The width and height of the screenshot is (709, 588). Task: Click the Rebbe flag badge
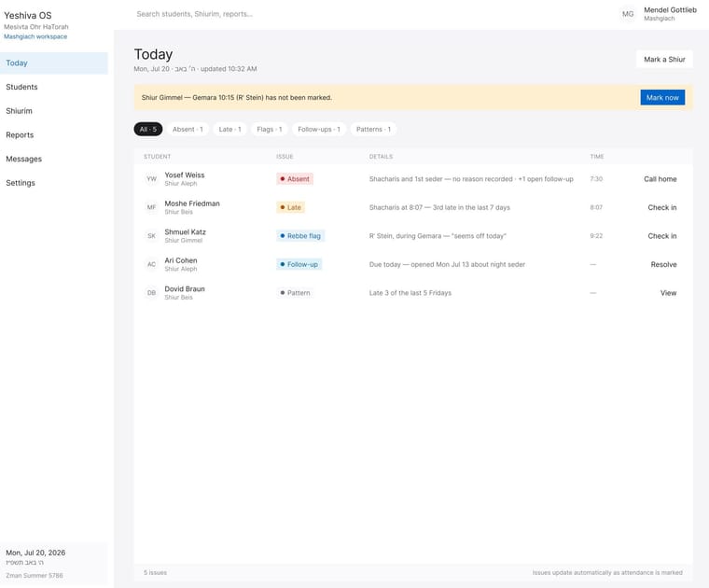pos(300,235)
